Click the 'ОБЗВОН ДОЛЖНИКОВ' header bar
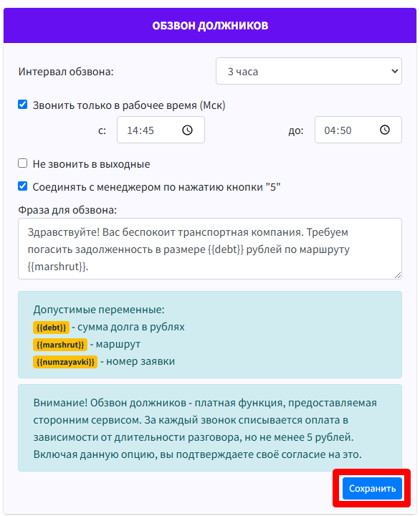 click(210, 25)
